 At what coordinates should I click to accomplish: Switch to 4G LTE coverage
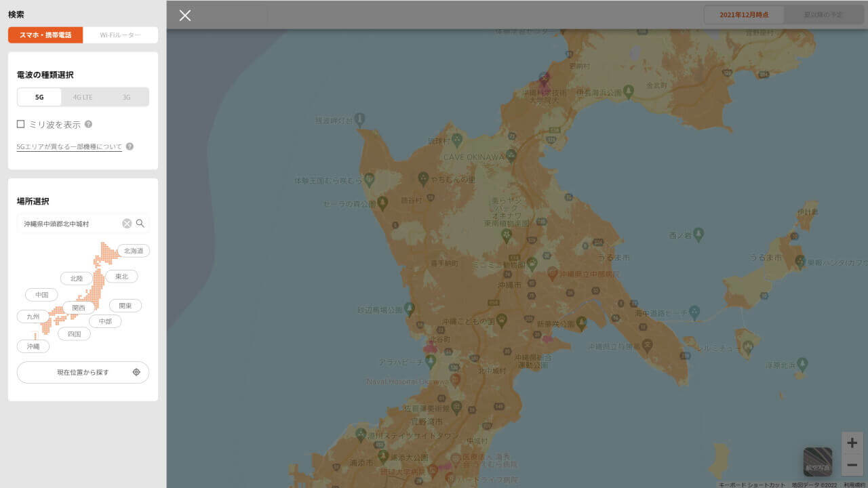[x=82, y=97]
